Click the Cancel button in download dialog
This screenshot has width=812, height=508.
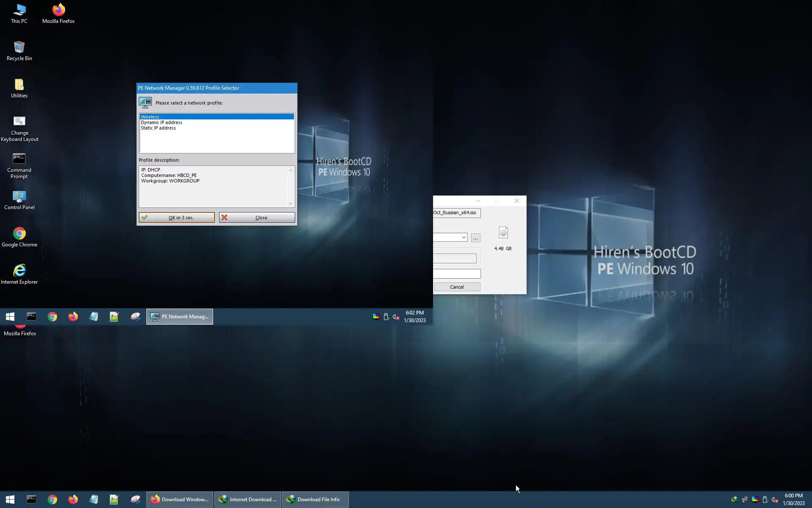pos(457,287)
